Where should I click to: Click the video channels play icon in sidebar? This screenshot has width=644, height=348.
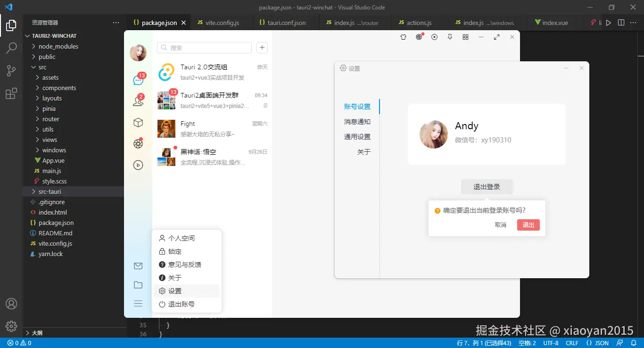[x=138, y=165]
